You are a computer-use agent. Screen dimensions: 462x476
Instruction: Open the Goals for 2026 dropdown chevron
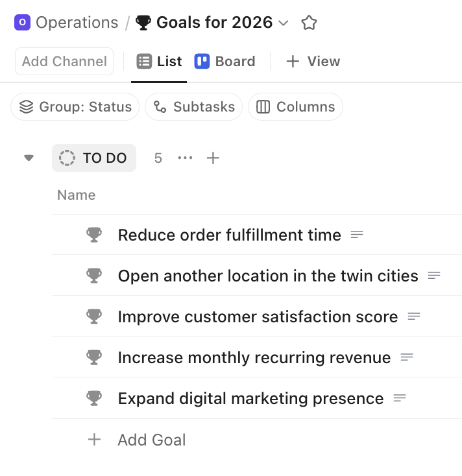point(283,23)
